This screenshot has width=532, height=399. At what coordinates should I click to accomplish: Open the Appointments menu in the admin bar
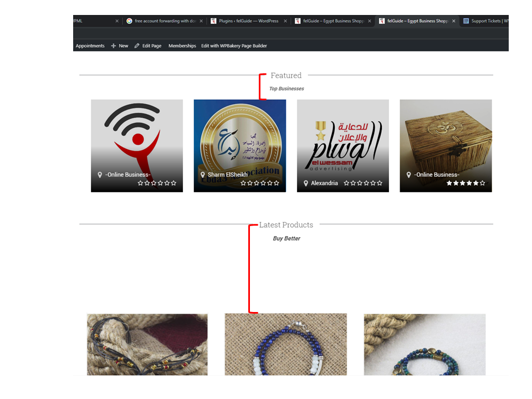[90, 46]
